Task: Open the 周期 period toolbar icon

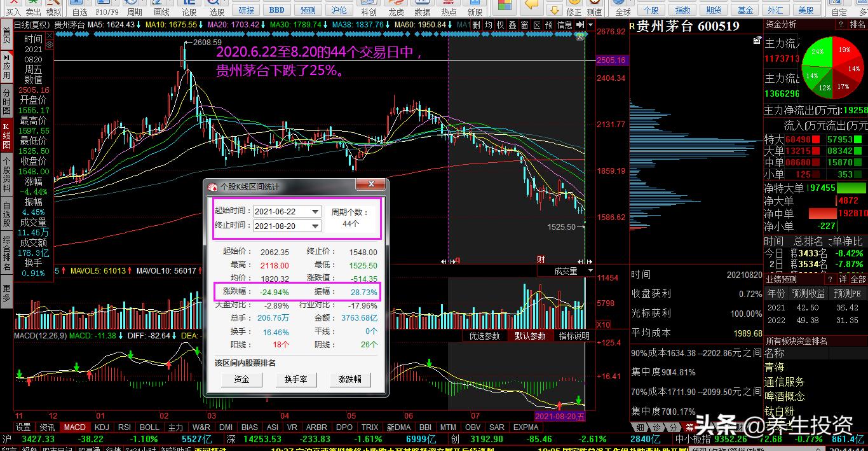Action: 134,8
